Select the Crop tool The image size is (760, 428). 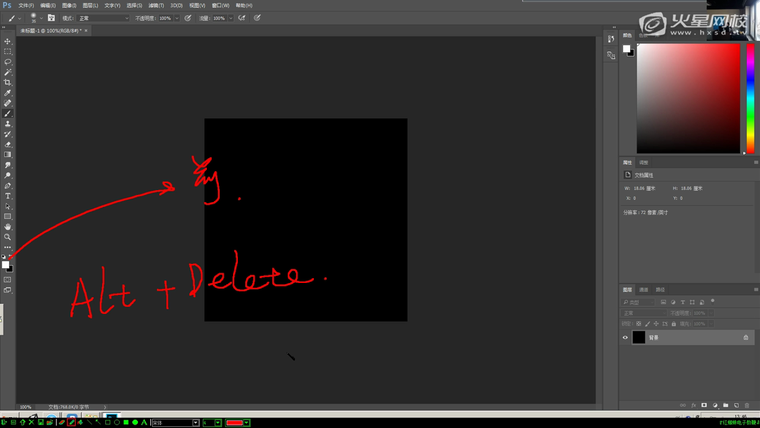pos(8,83)
